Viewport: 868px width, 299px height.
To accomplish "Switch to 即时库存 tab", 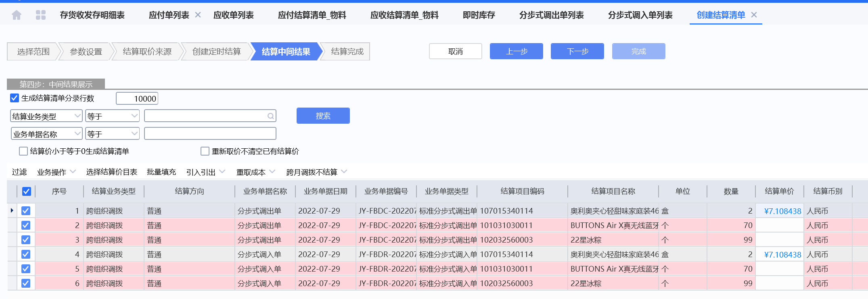I will tap(479, 15).
